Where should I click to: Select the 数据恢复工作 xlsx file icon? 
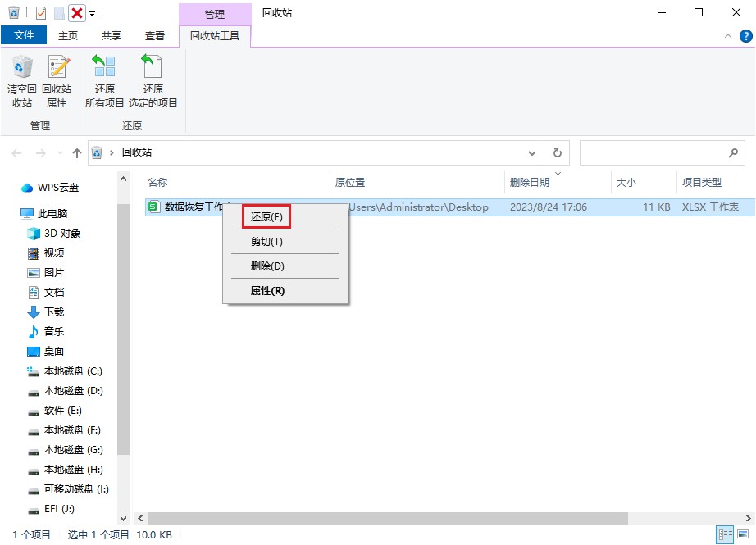(x=153, y=207)
